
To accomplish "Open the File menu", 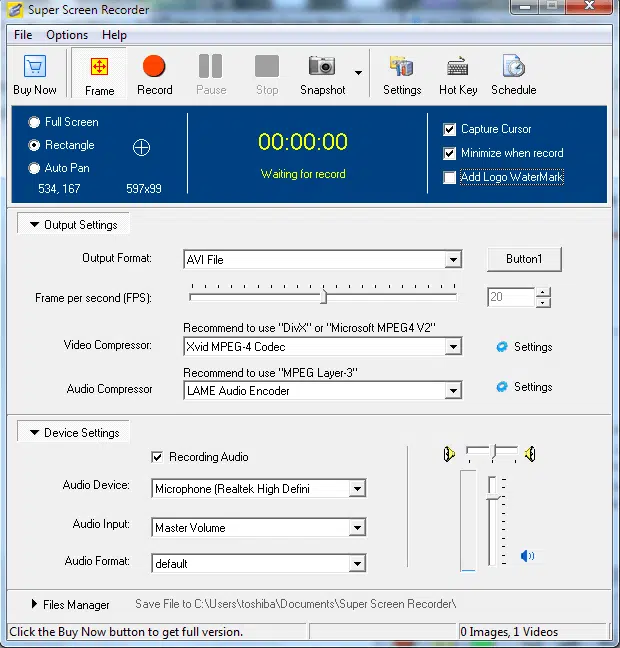I will click(23, 35).
